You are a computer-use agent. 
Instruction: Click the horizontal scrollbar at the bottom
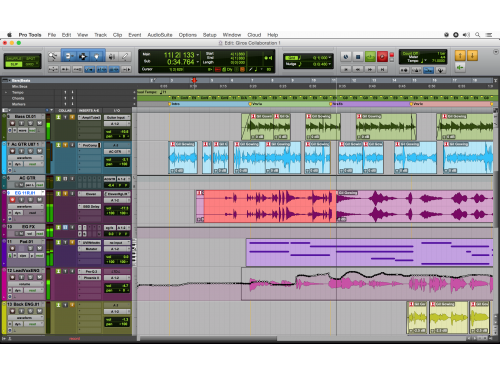(x=208, y=338)
